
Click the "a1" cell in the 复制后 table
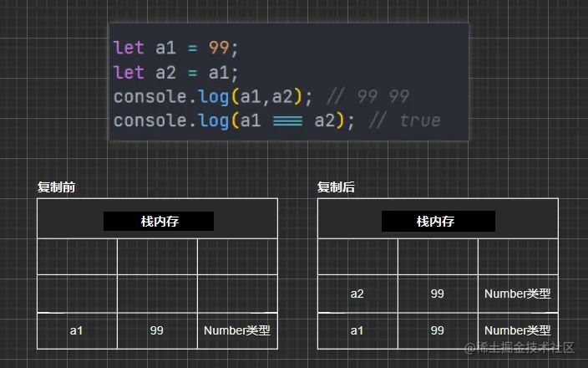point(357,330)
